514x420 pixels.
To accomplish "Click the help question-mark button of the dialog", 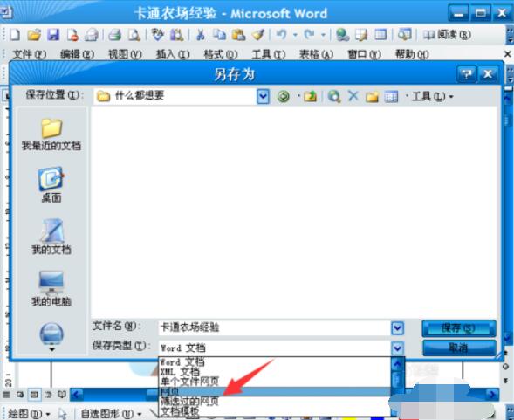I will pos(467,74).
